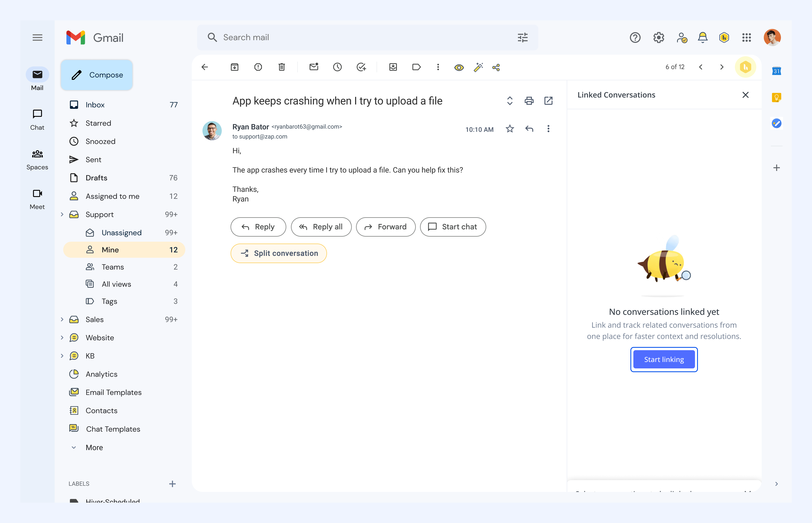Expand the Website chevron
The image size is (812, 523).
tap(62, 338)
